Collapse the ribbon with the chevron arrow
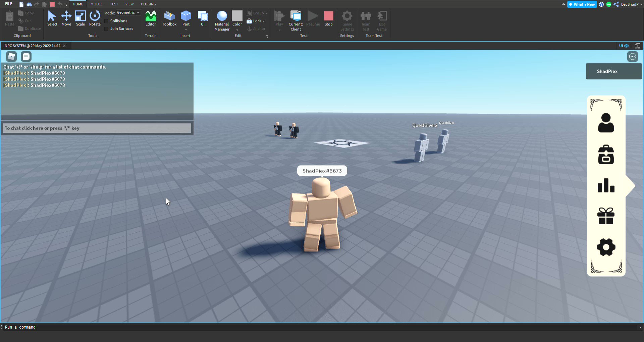This screenshot has width=644, height=342. pos(563,4)
